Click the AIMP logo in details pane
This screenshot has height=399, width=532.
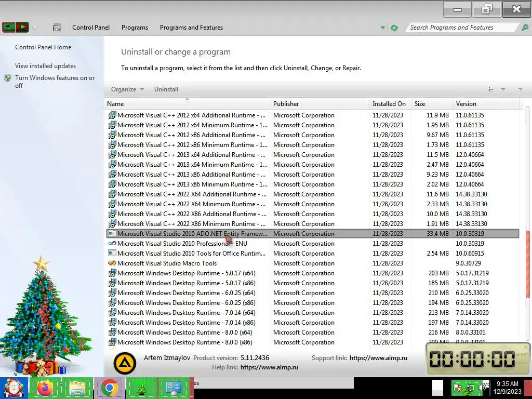coord(125,363)
